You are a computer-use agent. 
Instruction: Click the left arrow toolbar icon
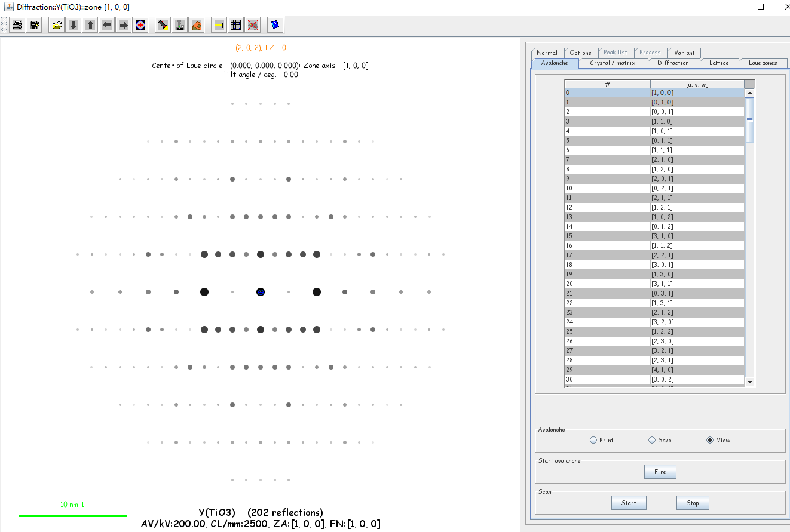pyautogui.click(x=107, y=25)
